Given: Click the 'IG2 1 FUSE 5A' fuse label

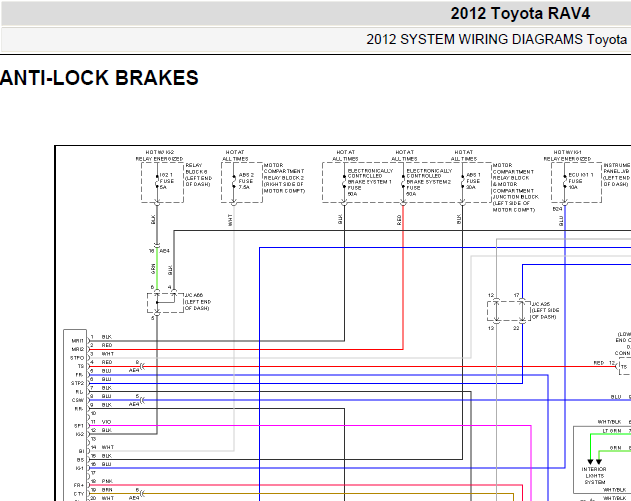Looking at the screenshot, I should [x=167, y=181].
